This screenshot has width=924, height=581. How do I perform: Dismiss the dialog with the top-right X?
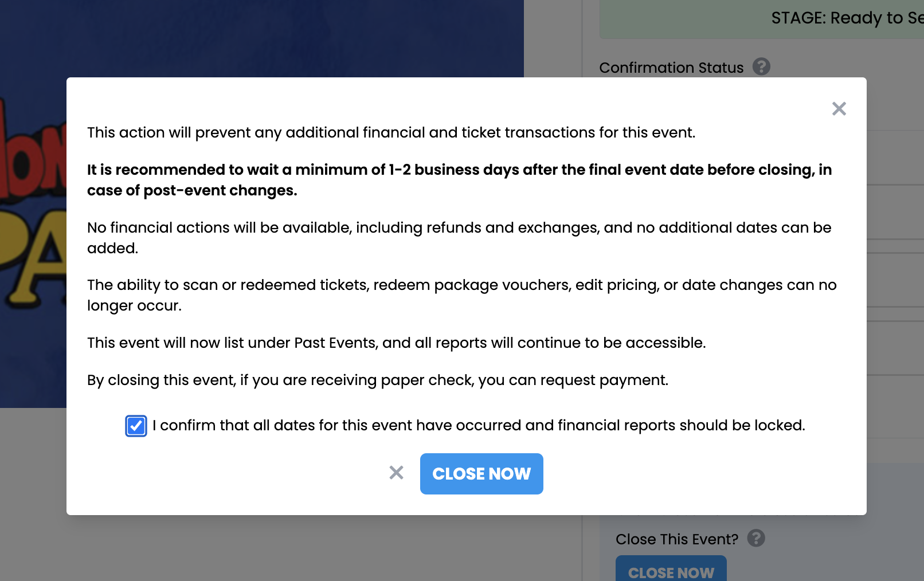point(839,109)
